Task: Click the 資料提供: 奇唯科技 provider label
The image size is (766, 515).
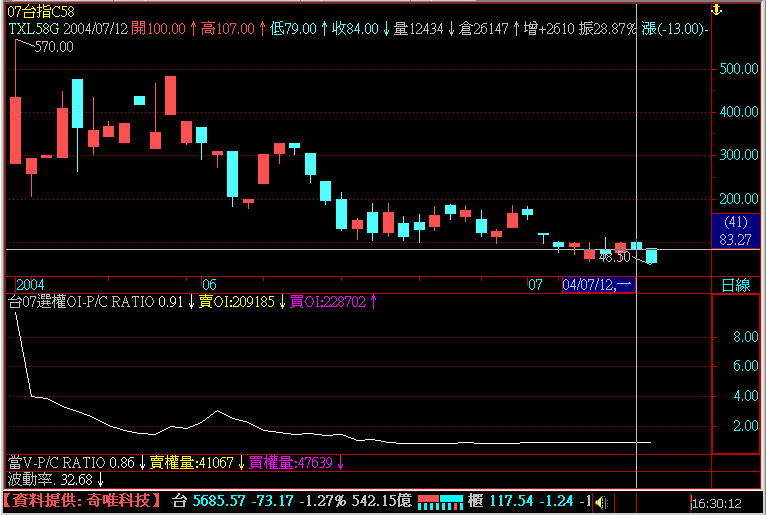Action: pyautogui.click(x=82, y=500)
